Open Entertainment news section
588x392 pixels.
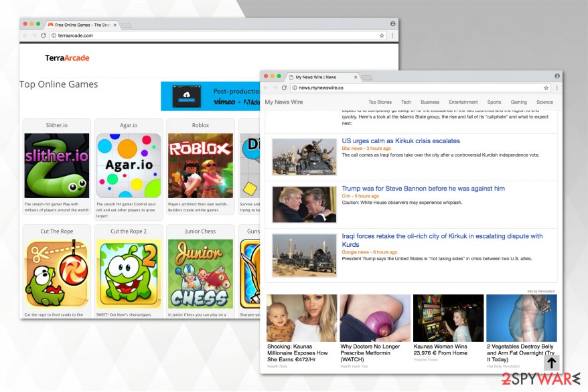(x=463, y=102)
